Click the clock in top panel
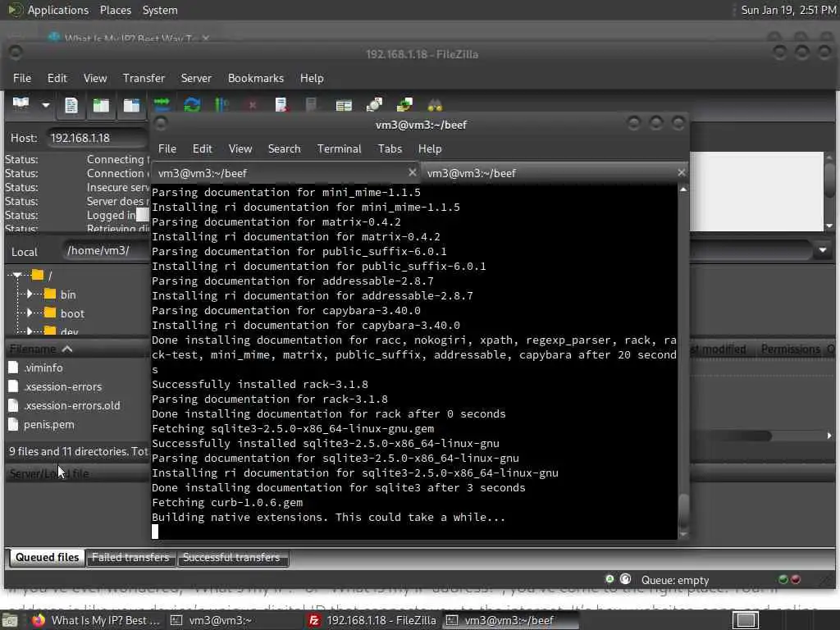This screenshot has height=630, width=840. click(788, 10)
